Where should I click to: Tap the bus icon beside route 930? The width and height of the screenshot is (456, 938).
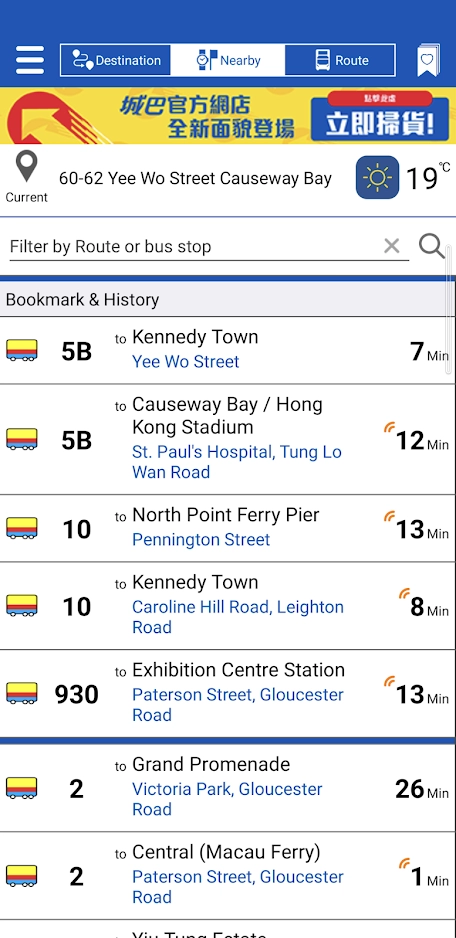click(x=22, y=693)
